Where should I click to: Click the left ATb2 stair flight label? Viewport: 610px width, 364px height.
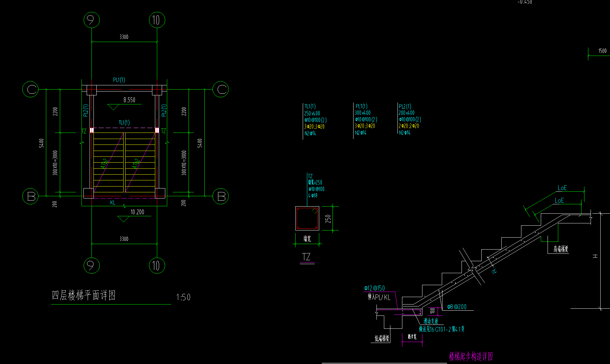(x=104, y=164)
